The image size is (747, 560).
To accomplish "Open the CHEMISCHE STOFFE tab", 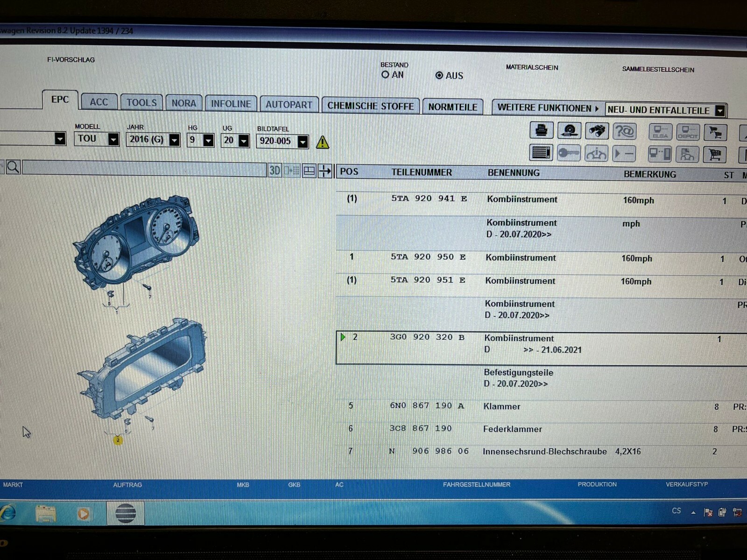I will (370, 106).
